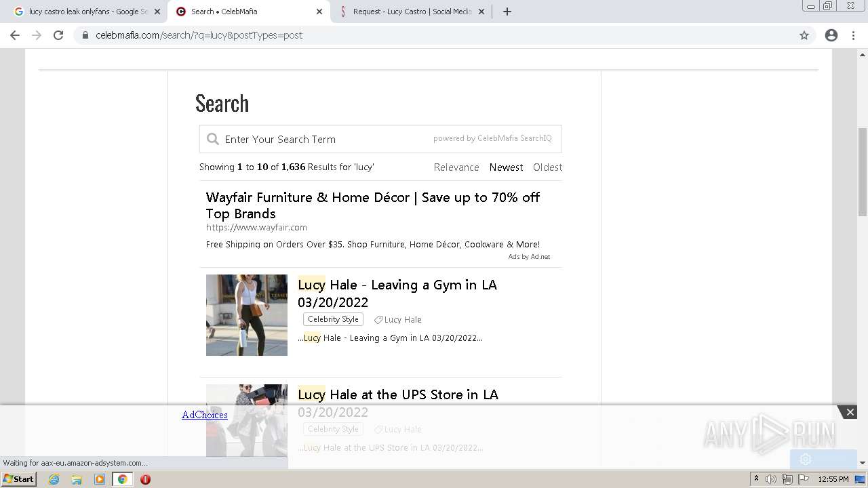Open the Lucy Hale tag on Gym post

coord(398,320)
